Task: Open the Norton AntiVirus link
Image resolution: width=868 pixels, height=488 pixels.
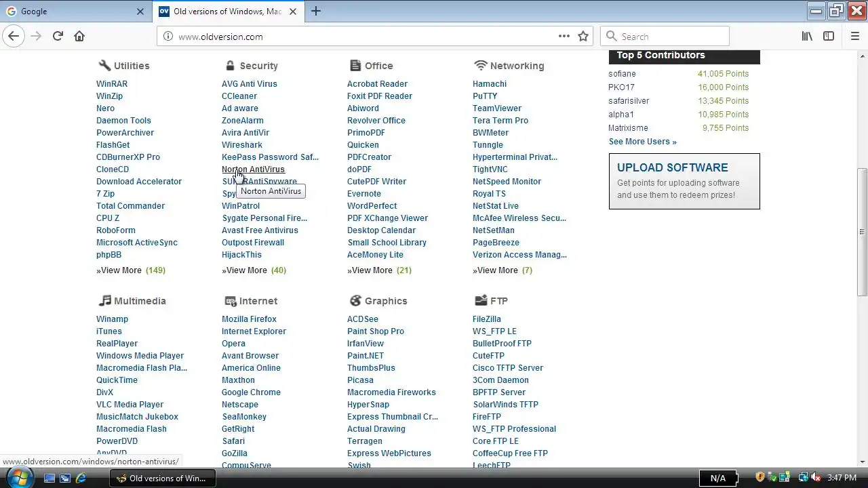Action: pyautogui.click(x=253, y=169)
